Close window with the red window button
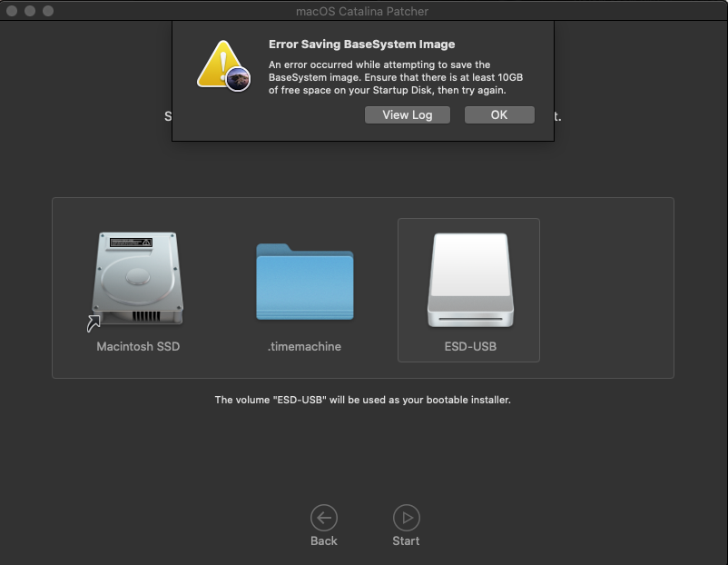 [x=12, y=11]
